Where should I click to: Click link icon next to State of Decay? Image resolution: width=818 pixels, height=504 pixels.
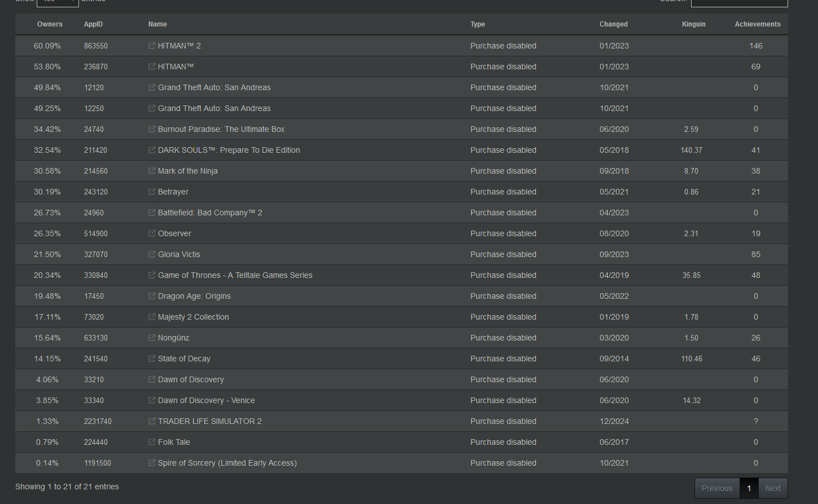152,359
